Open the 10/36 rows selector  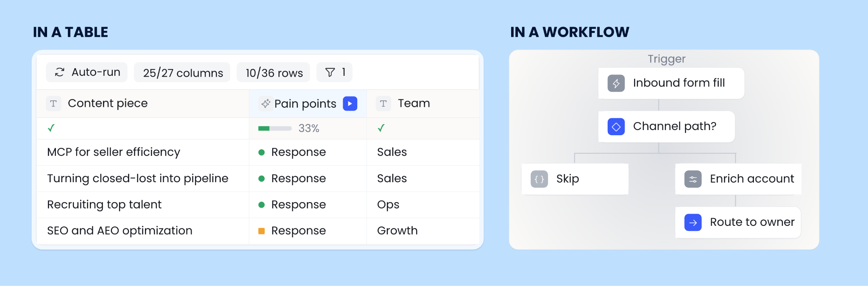tap(273, 72)
